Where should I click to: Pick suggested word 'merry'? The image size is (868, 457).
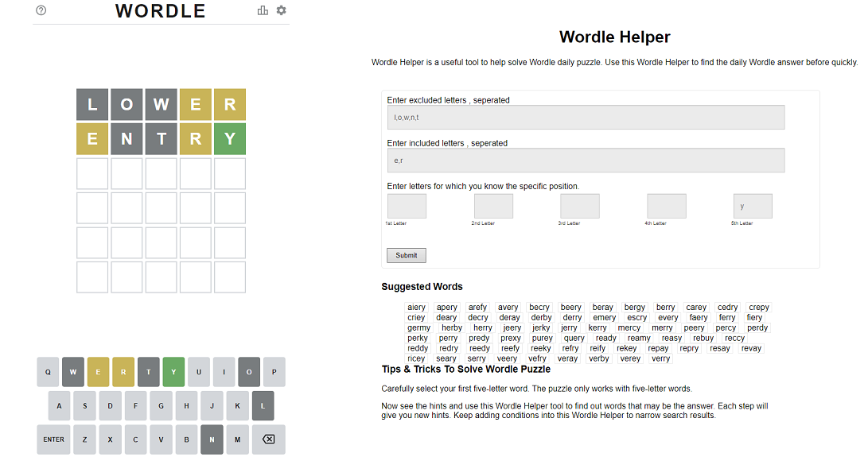click(x=662, y=328)
